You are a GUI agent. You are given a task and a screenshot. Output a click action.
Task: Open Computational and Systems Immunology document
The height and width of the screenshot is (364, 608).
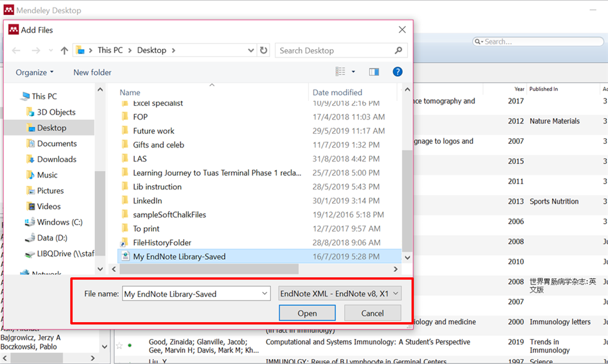point(368,342)
